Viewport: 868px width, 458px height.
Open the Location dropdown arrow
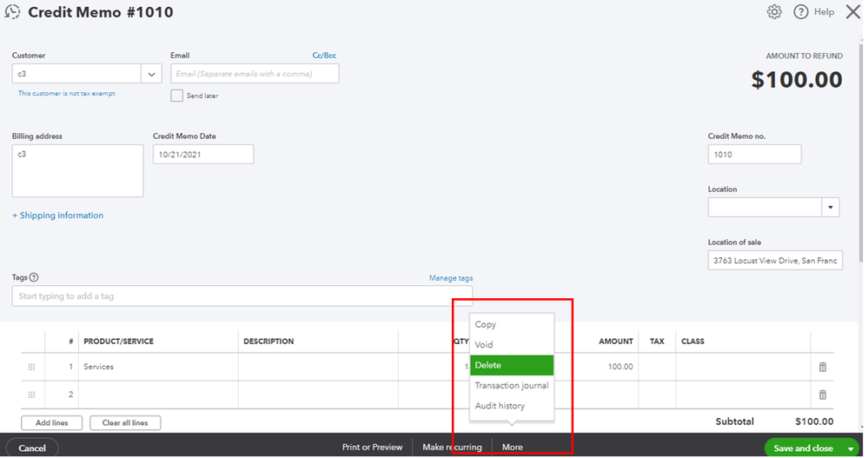(831, 207)
